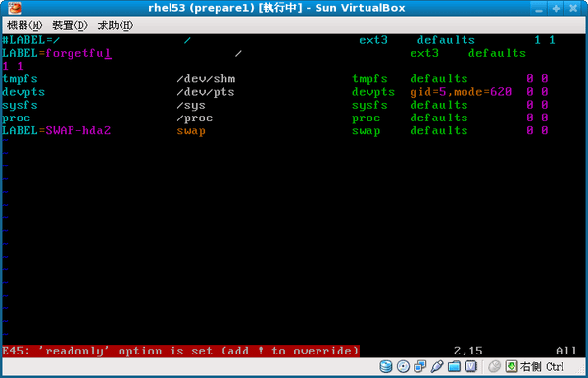Click devpts at the start of its line
588x378 pixels.
(24, 92)
